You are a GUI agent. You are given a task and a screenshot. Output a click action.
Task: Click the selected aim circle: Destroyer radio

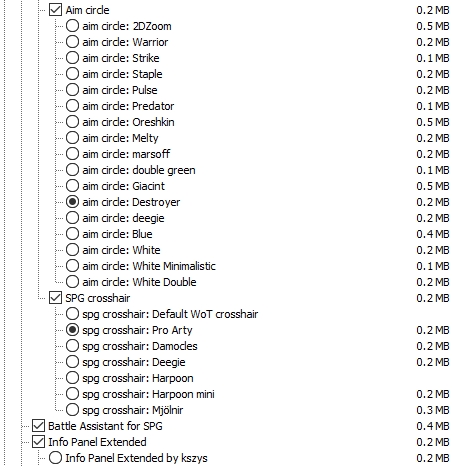[72, 202]
